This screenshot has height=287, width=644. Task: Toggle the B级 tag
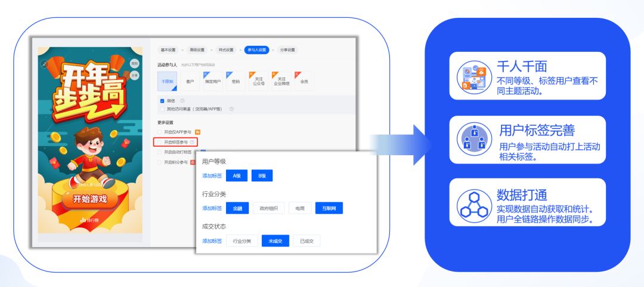262,175
